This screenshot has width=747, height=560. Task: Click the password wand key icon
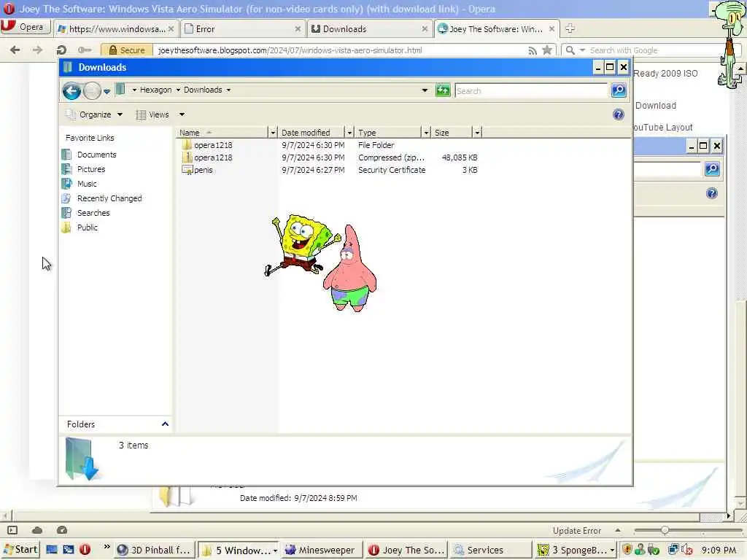click(85, 50)
